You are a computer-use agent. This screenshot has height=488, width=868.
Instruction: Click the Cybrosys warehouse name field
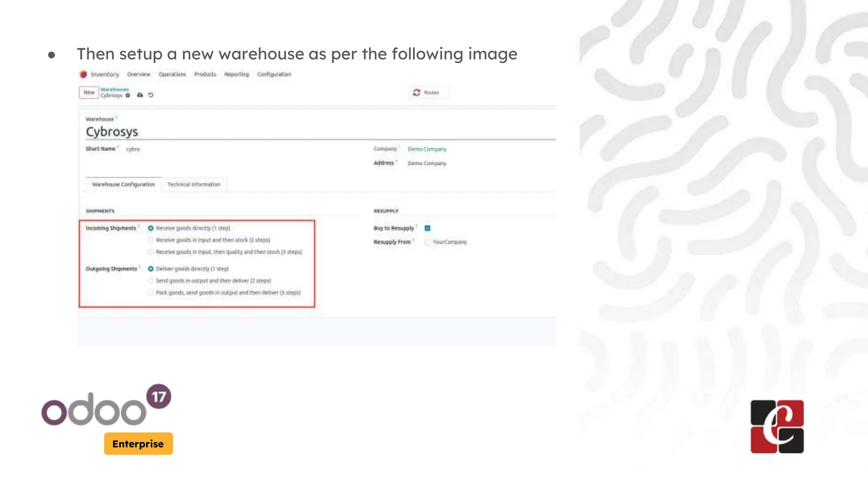click(320, 132)
